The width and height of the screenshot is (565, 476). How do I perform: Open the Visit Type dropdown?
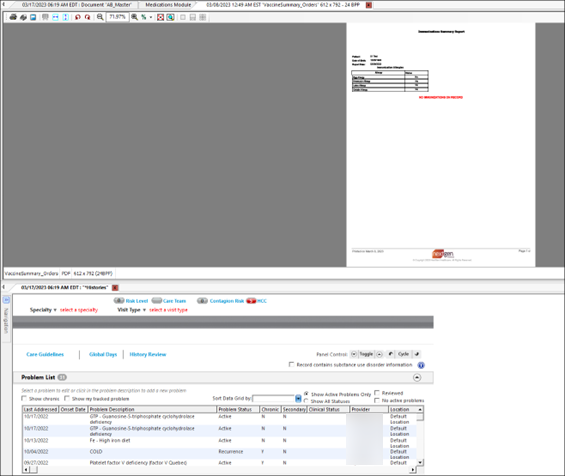pyautogui.click(x=132, y=310)
